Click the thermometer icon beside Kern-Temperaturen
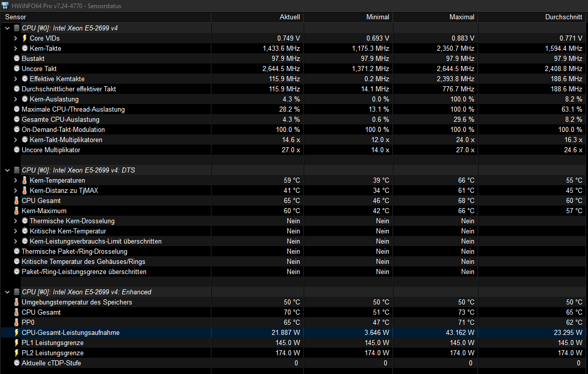Image resolution: width=588 pixels, height=374 pixels. [25, 180]
